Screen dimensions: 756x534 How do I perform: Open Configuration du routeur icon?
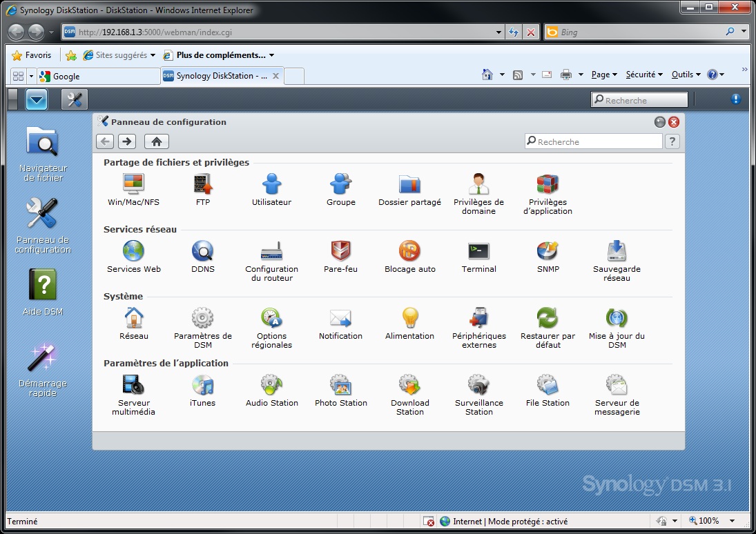pos(271,250)
